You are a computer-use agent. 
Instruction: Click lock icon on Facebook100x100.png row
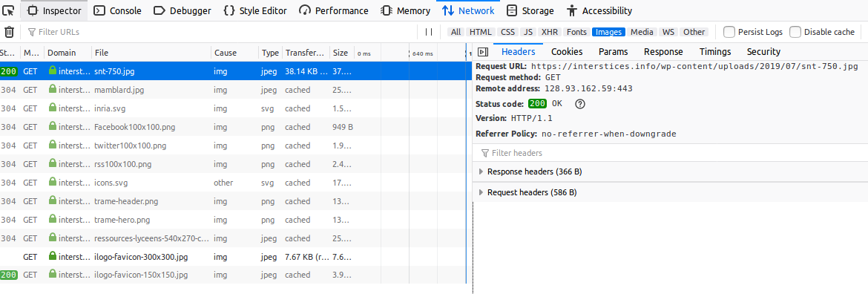(53, 127)
